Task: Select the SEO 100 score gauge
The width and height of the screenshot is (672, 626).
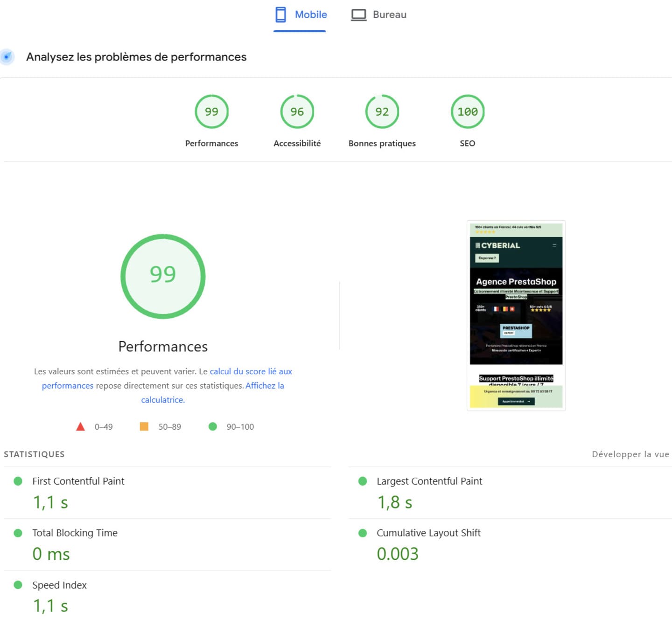Action: click(467, 112)
